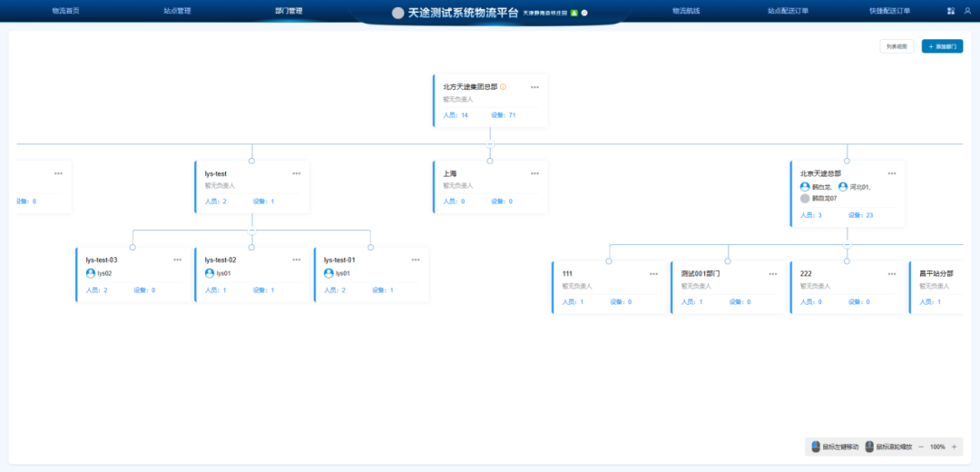
Task: Zoom in with the plus button
Action: point(954,447)
